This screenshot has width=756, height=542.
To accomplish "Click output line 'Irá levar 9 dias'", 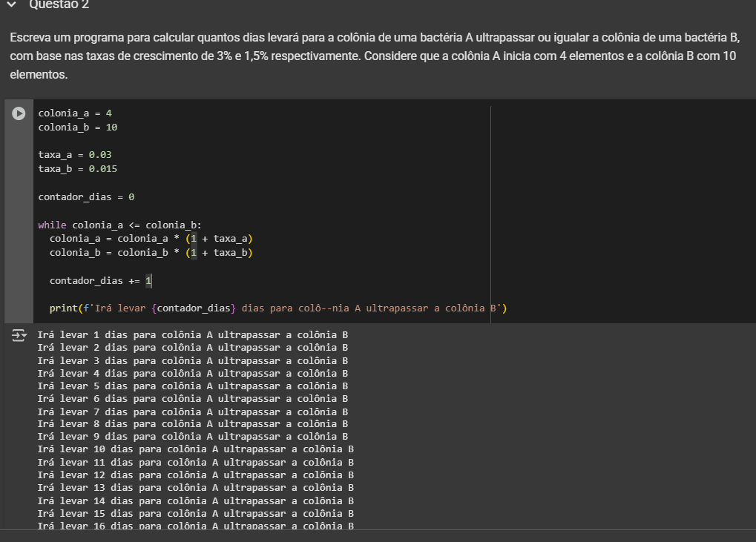I will click(x=192, y=437).
